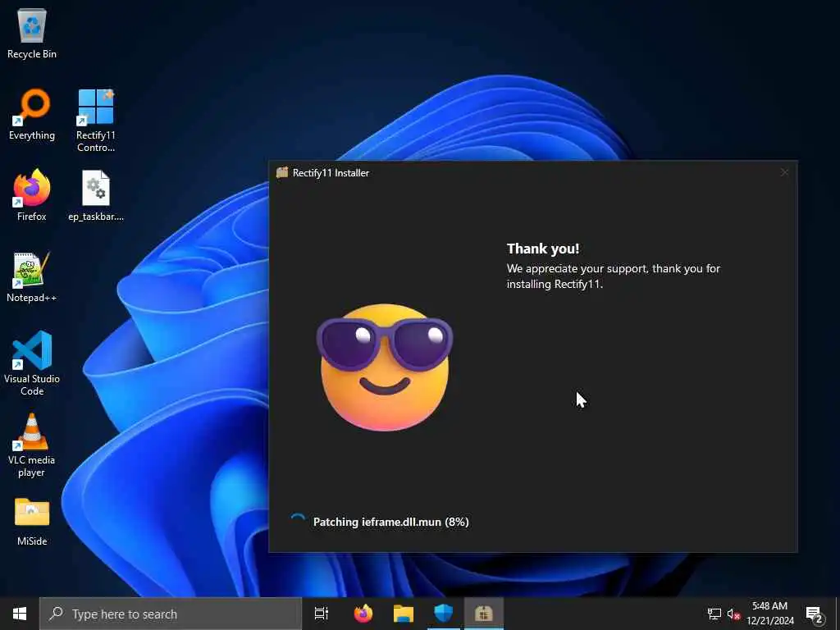Screen dimensions: 840x630
Task: Click the disabled installer close button
Action: pyautogui.click(x=784, y=172)
